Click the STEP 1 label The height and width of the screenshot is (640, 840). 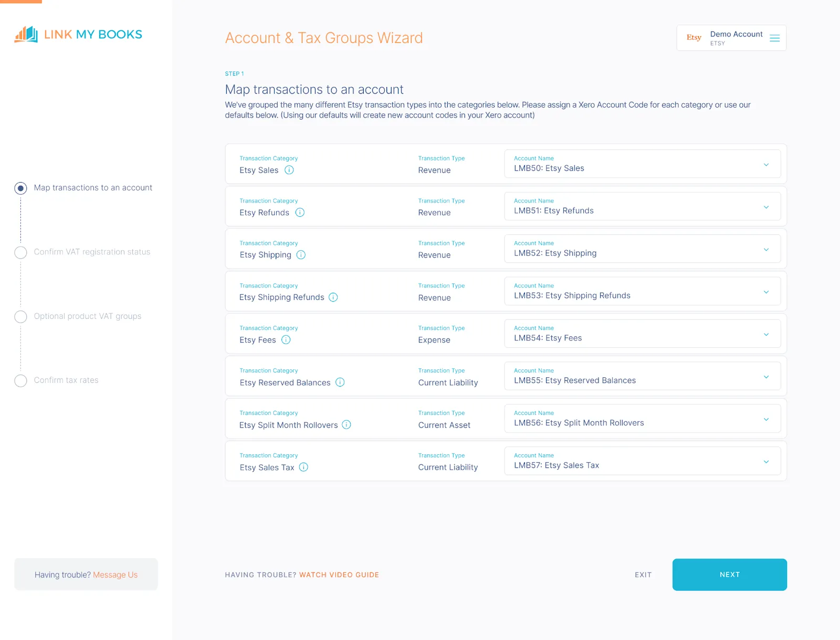[234, 74]
